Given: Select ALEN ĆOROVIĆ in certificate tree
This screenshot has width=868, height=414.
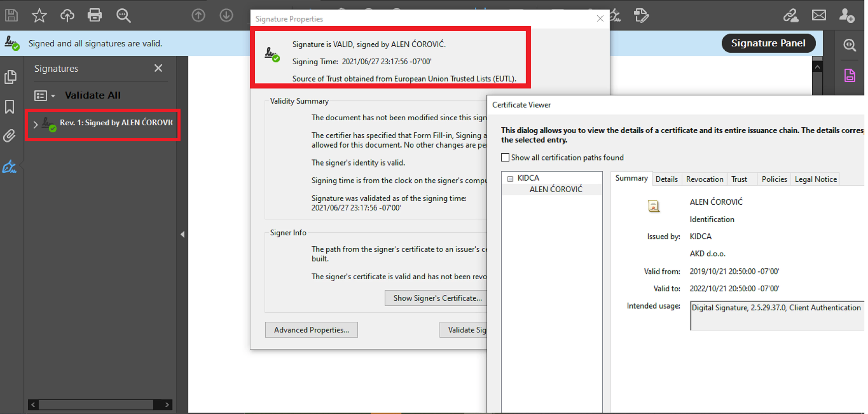Looking at the screenshot, I should [556, 189].
